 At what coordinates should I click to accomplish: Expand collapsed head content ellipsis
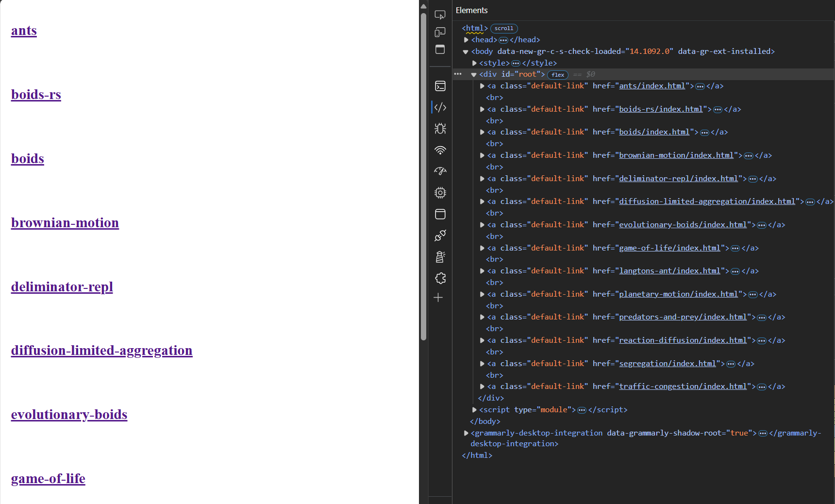(x=503, y=40)
